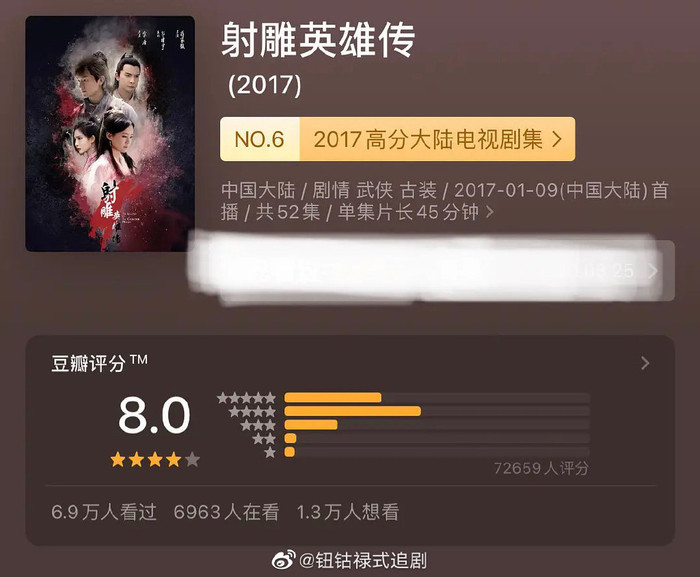
Task: Open the 72659人评分 count
Action: point(541,468)
